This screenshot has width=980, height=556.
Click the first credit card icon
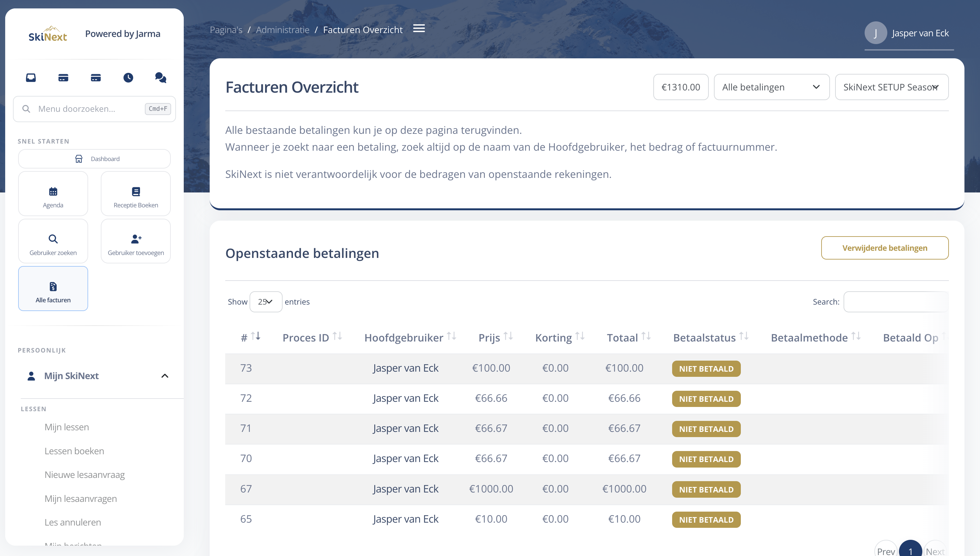pos(64,77)
